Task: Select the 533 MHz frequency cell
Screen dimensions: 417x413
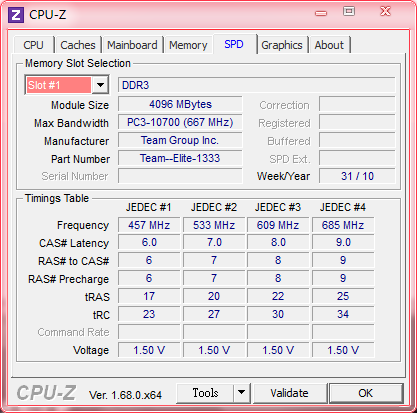Action: [214, 225]
